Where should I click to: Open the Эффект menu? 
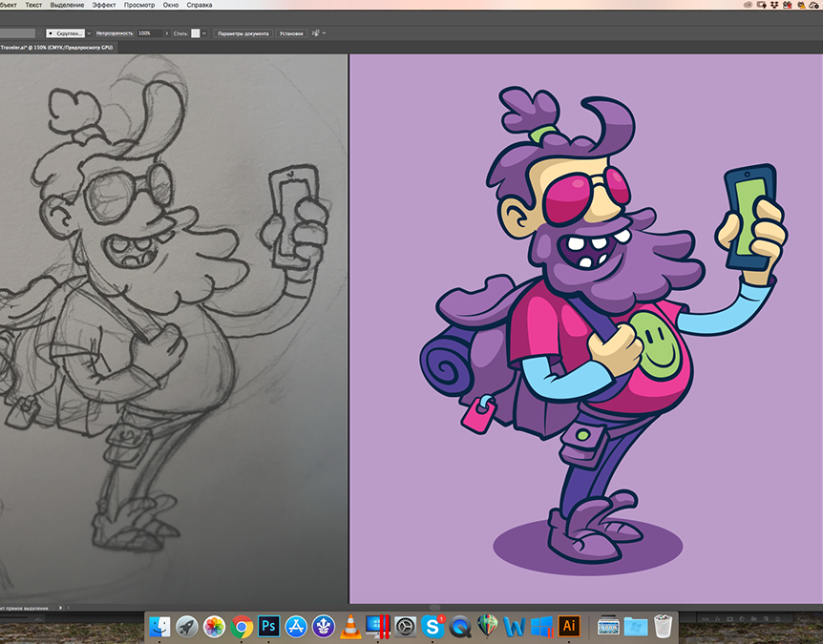(x=104, y=5)
